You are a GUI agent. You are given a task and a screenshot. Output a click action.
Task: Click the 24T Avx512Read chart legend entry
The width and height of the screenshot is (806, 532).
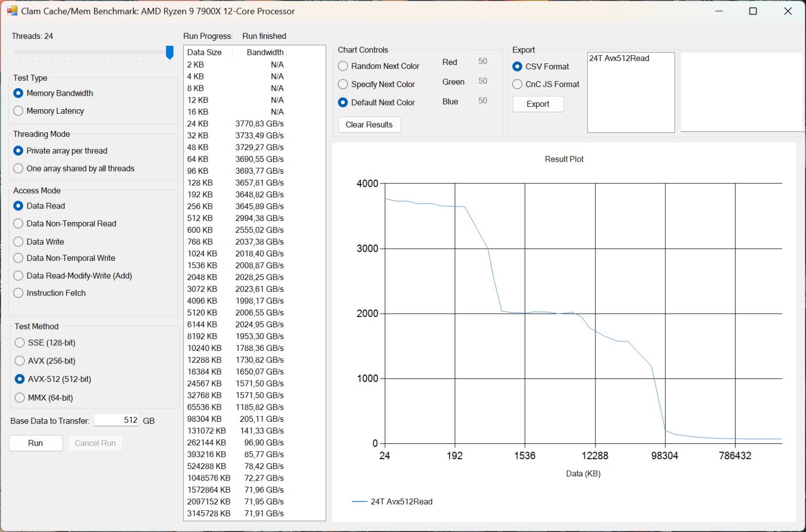pyautogui.click(x=392, y=502)
